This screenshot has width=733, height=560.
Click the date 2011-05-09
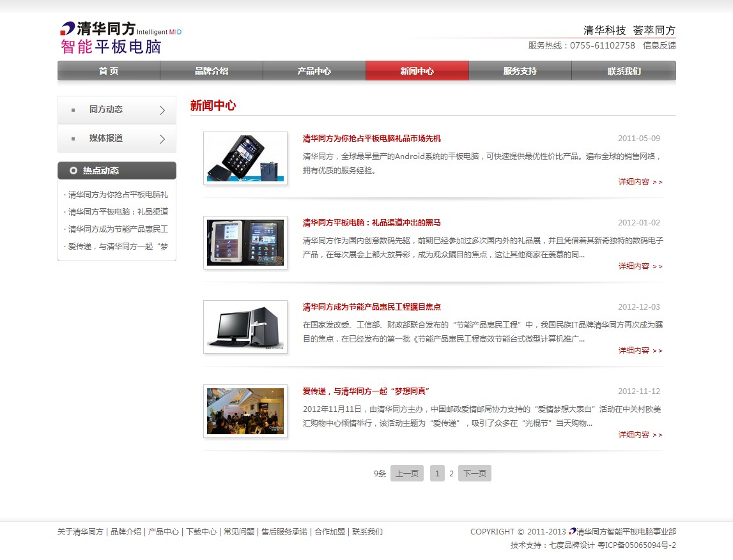point(639,139)
